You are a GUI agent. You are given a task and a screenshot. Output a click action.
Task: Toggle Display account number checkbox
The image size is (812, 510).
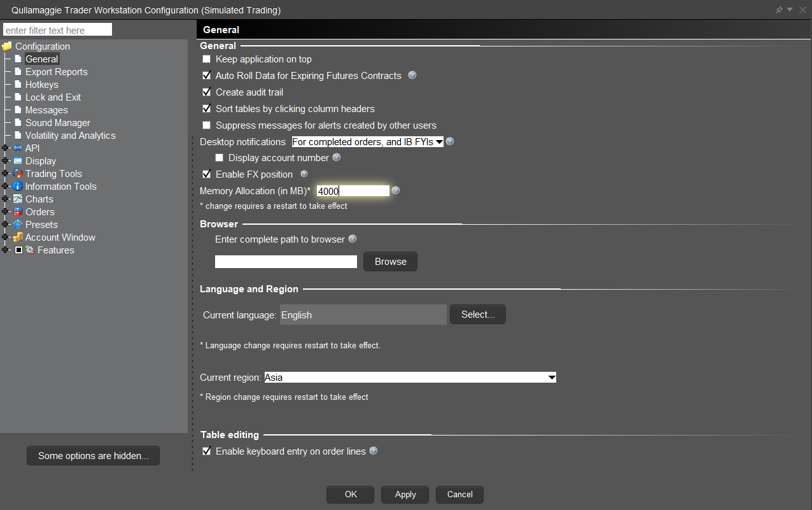coord(219,158)
